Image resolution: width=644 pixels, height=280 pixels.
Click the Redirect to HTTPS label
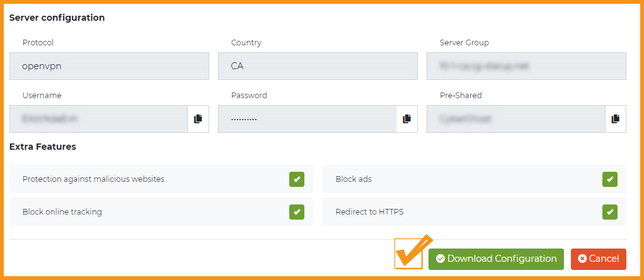click(370, 212)
